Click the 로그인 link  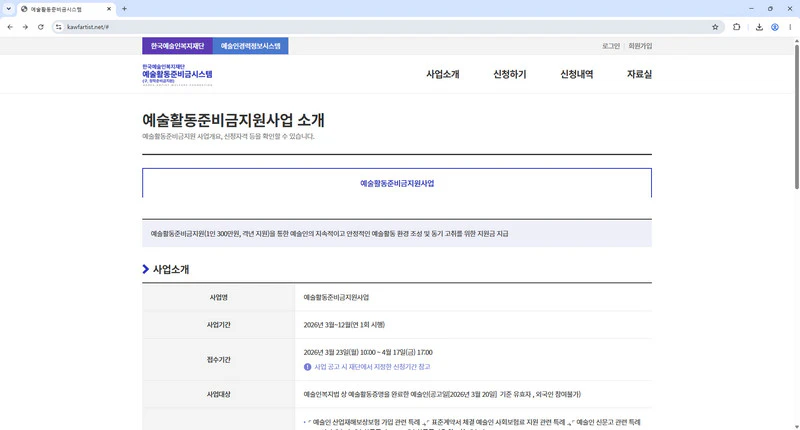pos(611,46)
